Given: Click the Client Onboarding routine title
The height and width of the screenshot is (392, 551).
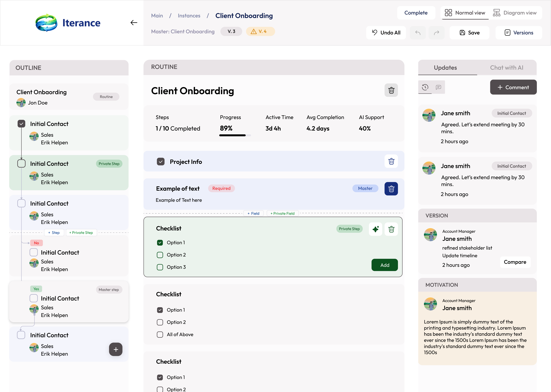Looking at the screenshot, I should [x=192, y=91].
